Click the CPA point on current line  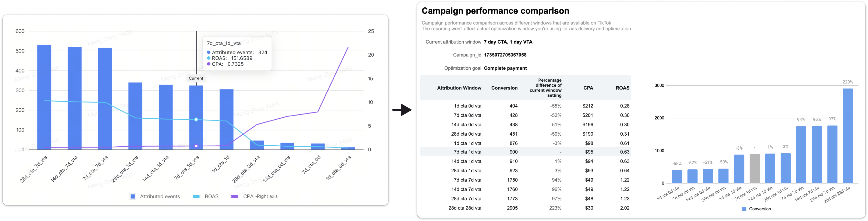pyautogui.click(x=196, y=146)
